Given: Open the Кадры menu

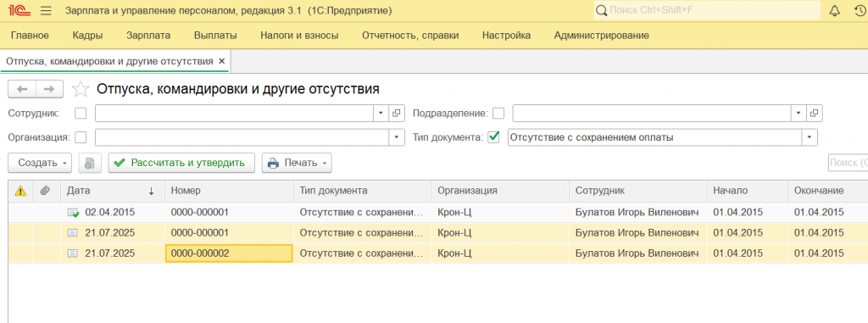Looking at the screenshot, I should pyautogui.click(x=87, y=36).
